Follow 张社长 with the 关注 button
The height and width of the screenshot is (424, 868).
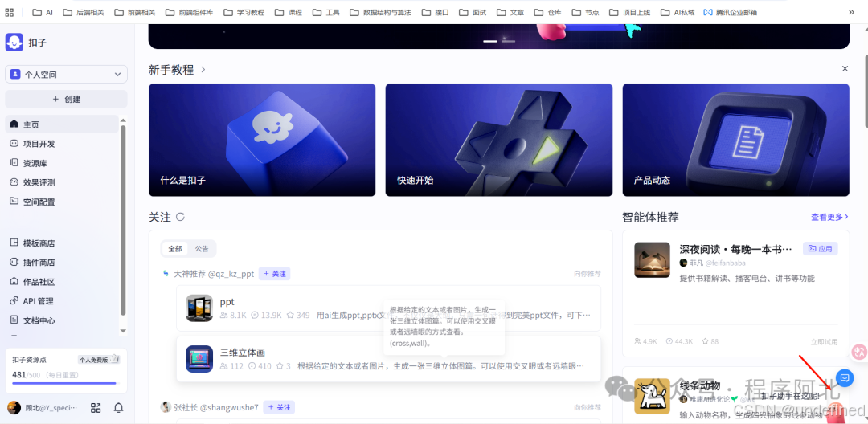279,407
